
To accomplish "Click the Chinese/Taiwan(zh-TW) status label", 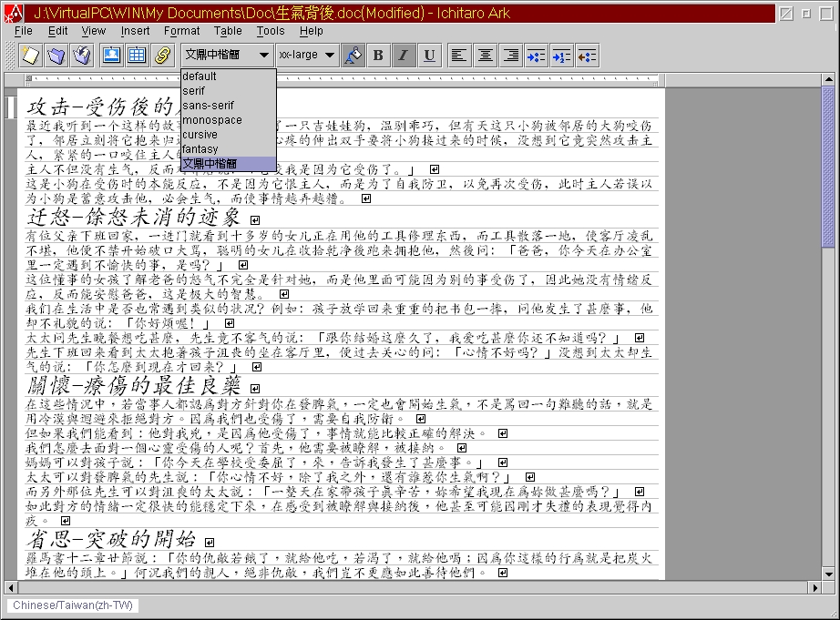I will coord(72,605).
